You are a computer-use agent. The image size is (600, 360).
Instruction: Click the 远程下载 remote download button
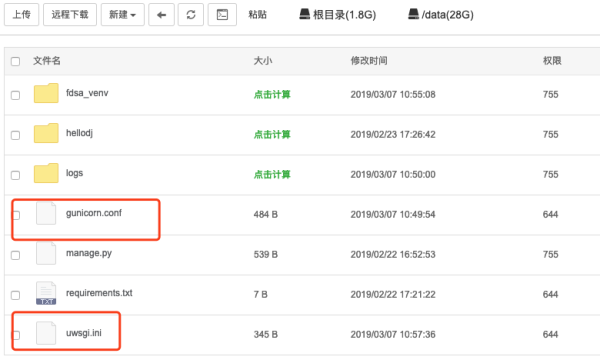[x=70, y=15]
